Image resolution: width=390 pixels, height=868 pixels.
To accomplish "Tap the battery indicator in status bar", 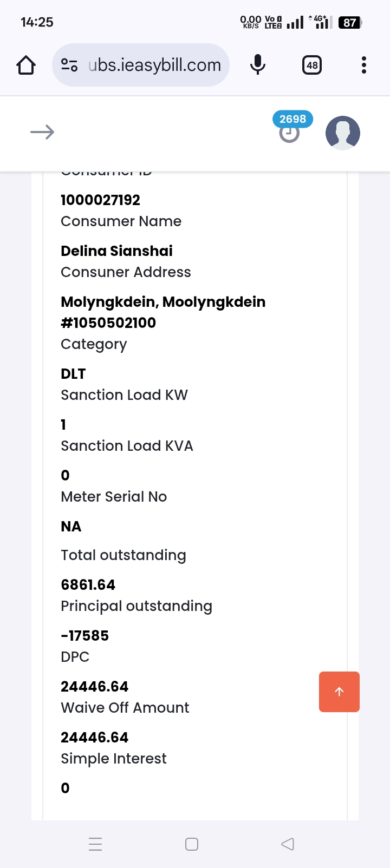I will pos(350,23).
